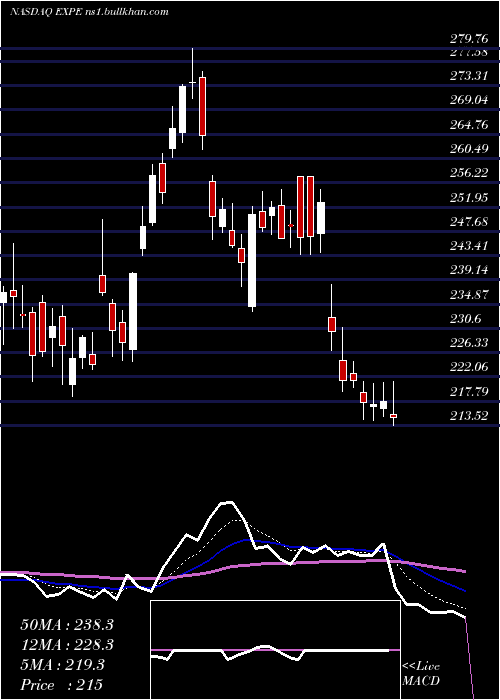500x700 pixels.
Task: Select the 239.14 price axis label
Action: point(468,271)
